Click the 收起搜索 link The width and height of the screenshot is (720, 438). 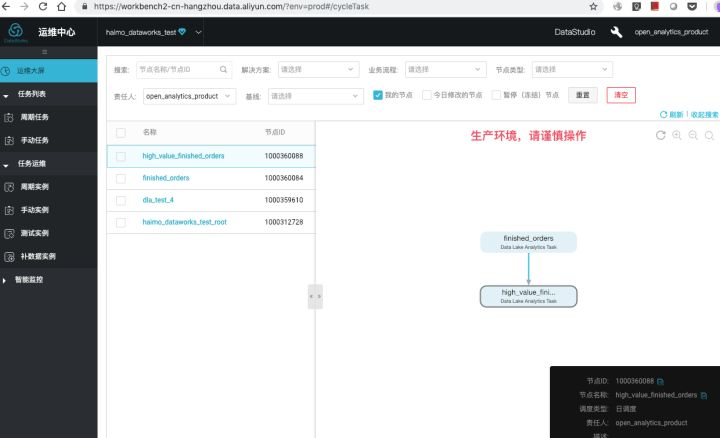coord(704,114)
